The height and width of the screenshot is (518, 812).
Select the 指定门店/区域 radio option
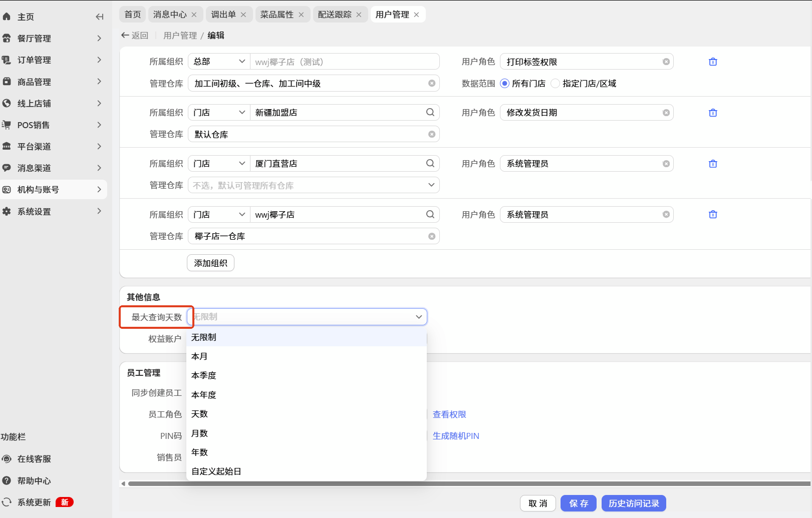[x=555, y=84]
